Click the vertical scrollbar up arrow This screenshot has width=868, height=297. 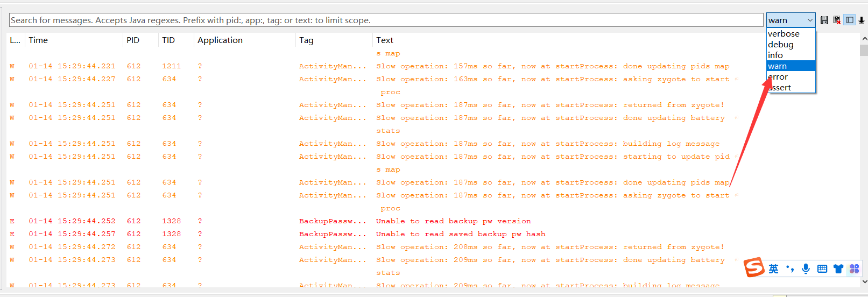[864, 39]
